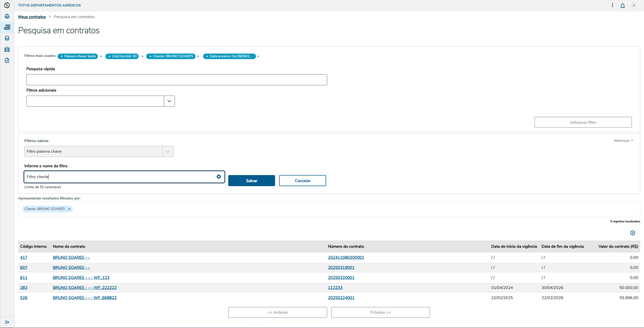This screenshot has width=644, height=328.
Task: Open the contracts sidebar icon
Action: 7,27
